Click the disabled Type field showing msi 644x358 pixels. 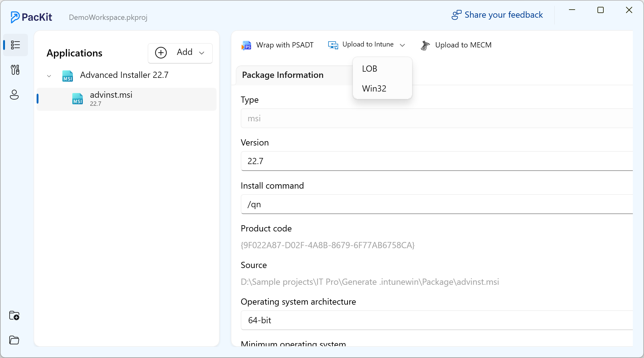[x=436, y=118]
